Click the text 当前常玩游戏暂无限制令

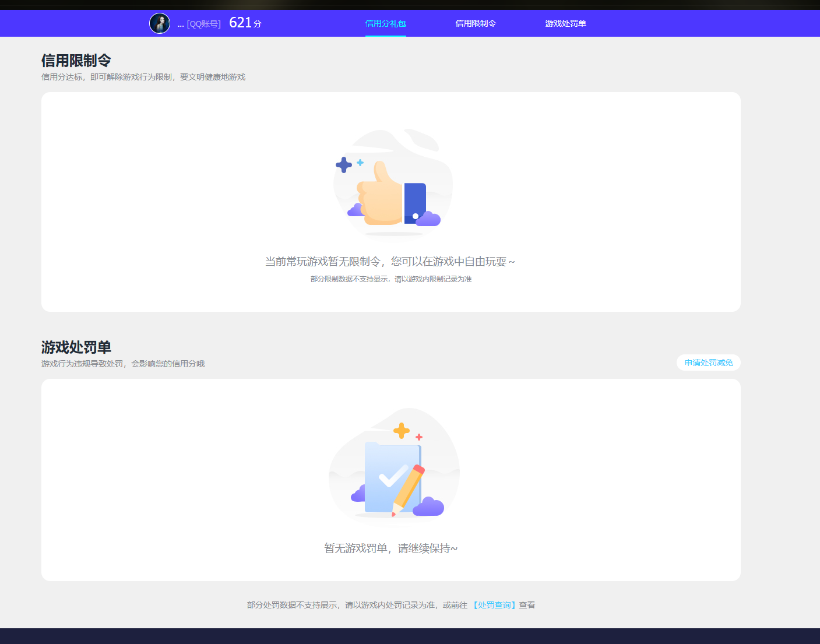[x=323, y=262]
